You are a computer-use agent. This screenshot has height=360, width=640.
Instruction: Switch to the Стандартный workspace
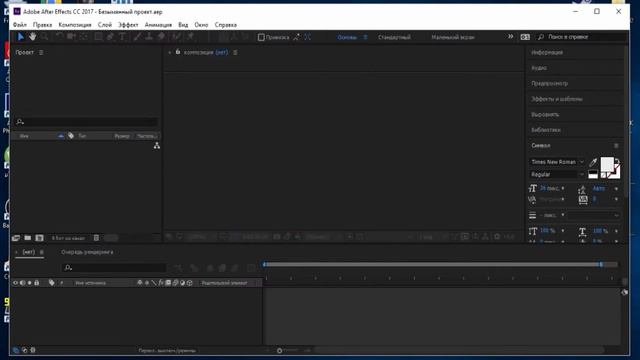point(394,37)
